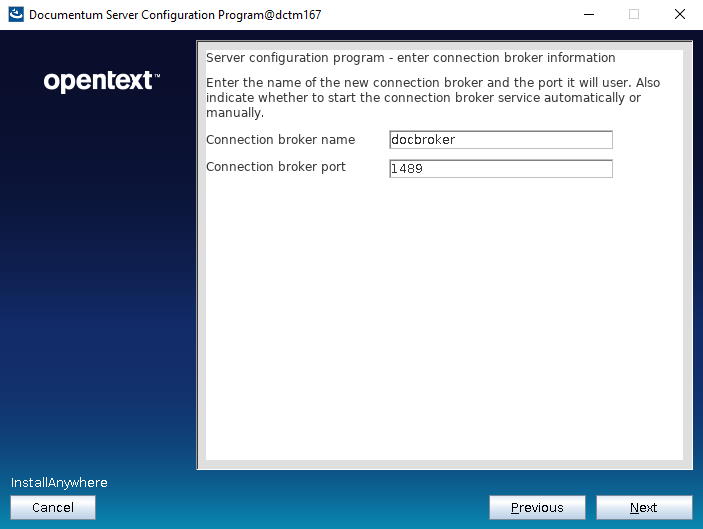Focus the Connection broker name field

(500, 140)
